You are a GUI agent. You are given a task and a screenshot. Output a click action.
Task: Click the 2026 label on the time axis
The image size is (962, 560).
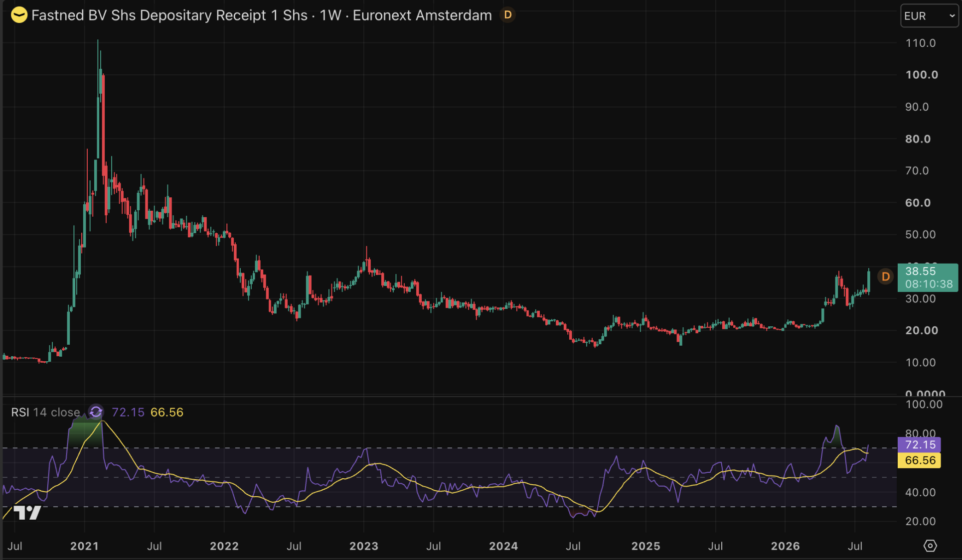(786, 546)
